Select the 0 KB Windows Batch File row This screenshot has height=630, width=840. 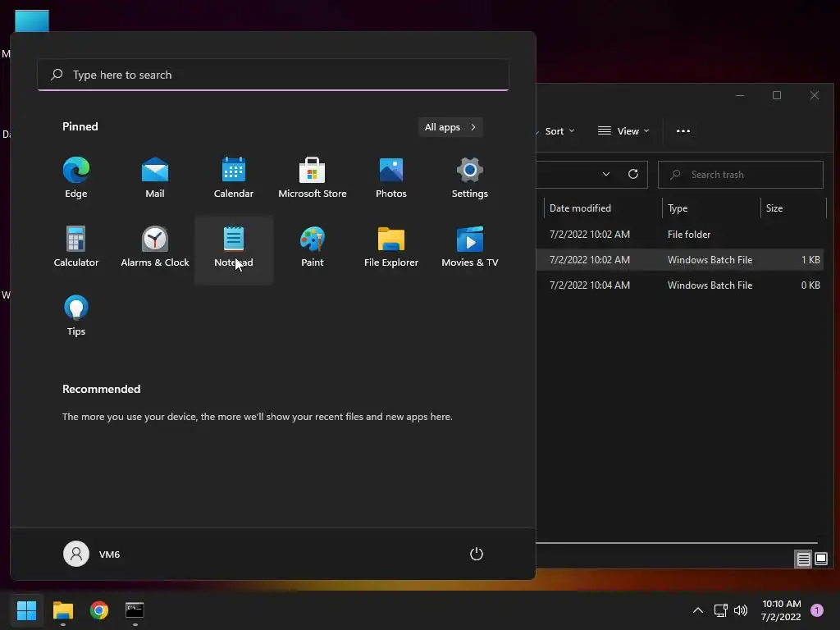point(680,285)
